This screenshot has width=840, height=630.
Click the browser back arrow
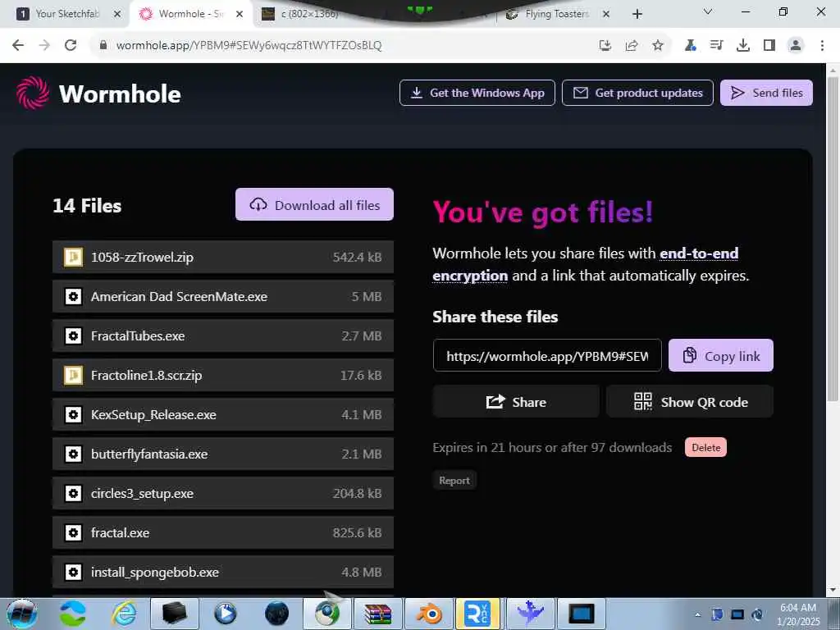coord(18,46)
